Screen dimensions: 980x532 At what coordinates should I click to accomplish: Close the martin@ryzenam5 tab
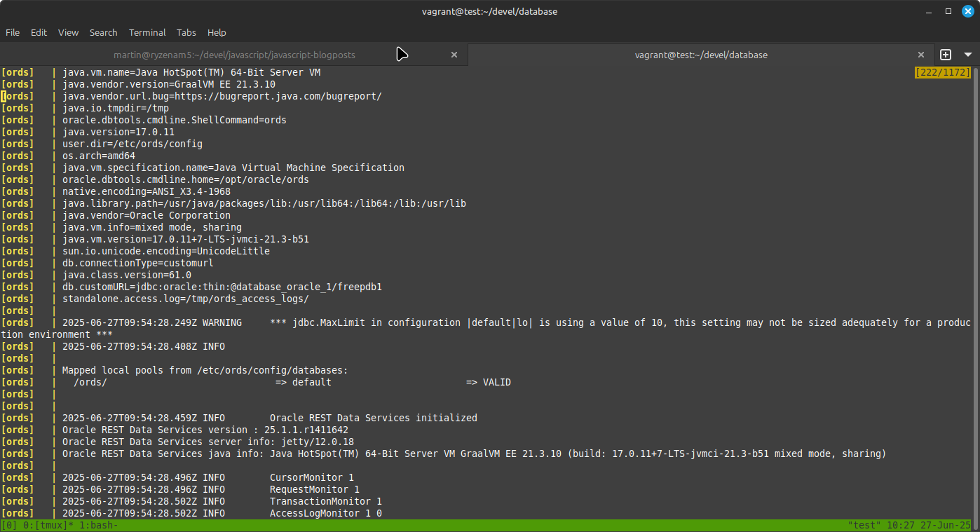click(454, 55)
